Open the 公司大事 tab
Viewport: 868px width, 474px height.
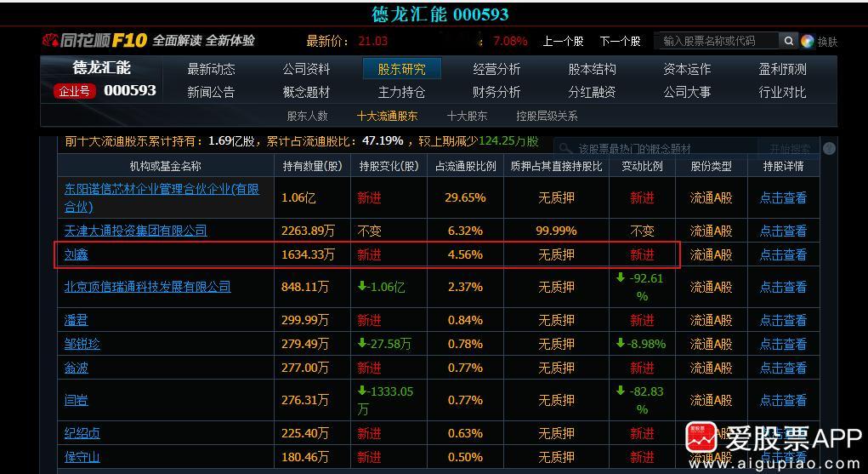pos(687,92)
